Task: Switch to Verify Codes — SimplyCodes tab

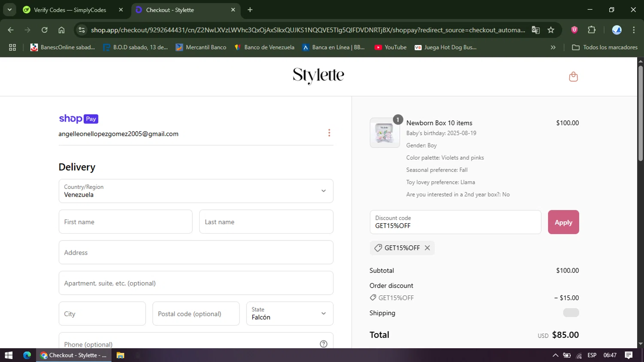Action: tap(70, 10)
